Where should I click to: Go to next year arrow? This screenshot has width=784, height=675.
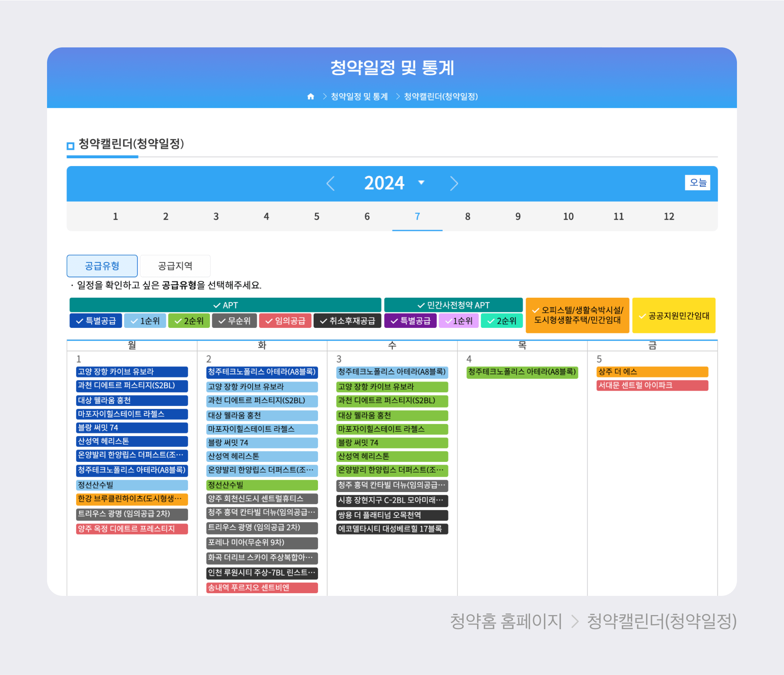(454, 183)
